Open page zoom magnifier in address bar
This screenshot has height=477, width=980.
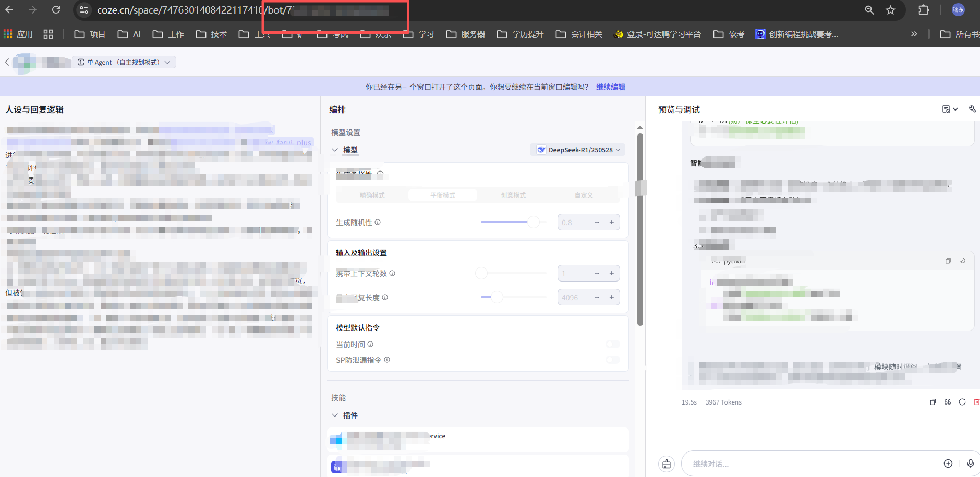(x=869, y=10)
